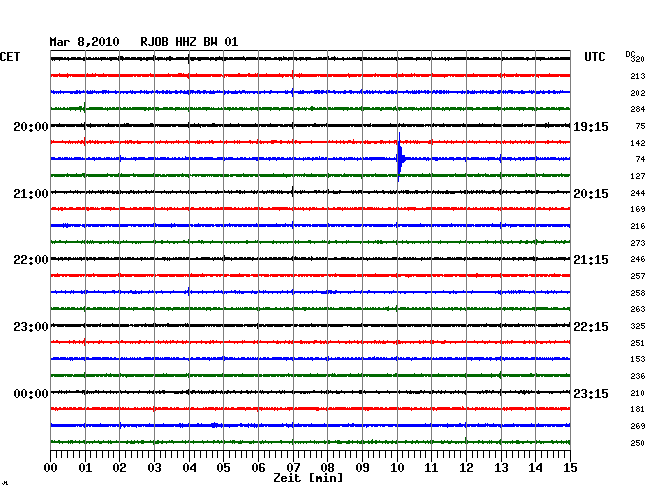Click the 22:15 UTC time label
The width and height of the screenshot is (650, 494).
coord(591,327)
